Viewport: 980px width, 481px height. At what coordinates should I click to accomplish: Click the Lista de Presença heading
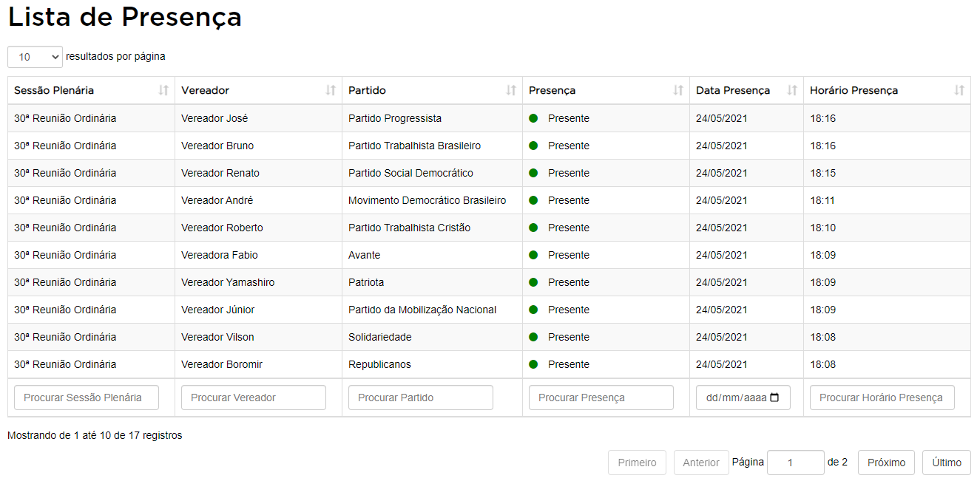click(125, 18)
